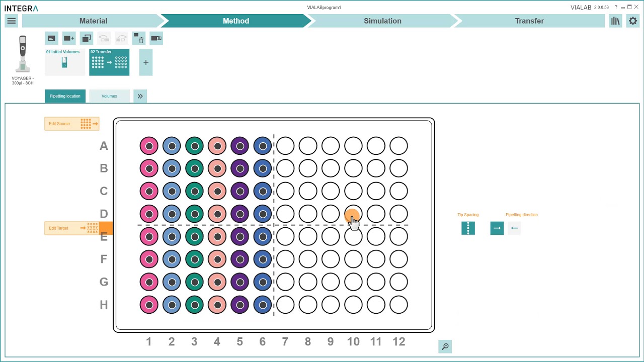Switch to the Volumes tab
644x362 pixels.
109,96
